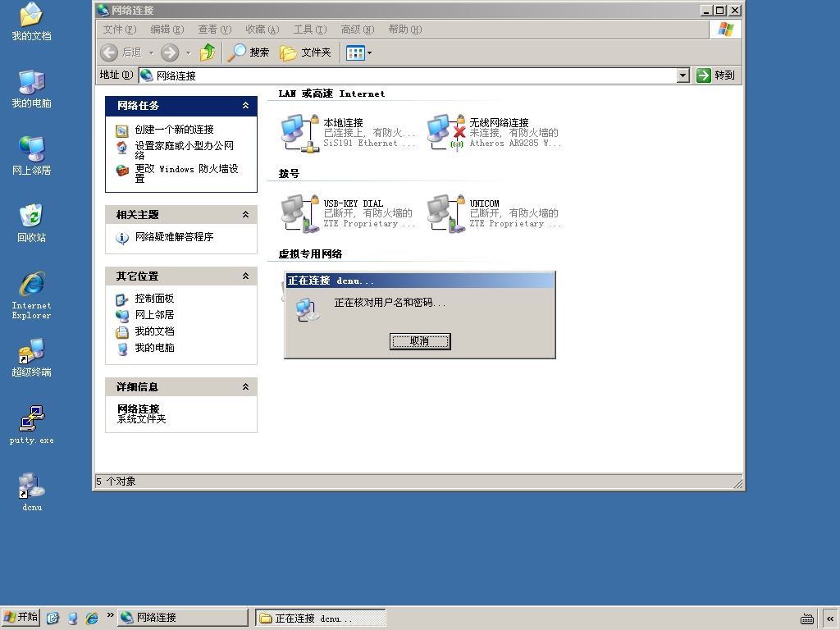Image resolution: width=840 pixels, height=630 pixels.
Task: Click the Views grid icon in toolbar
Action: tap(355, 52)
